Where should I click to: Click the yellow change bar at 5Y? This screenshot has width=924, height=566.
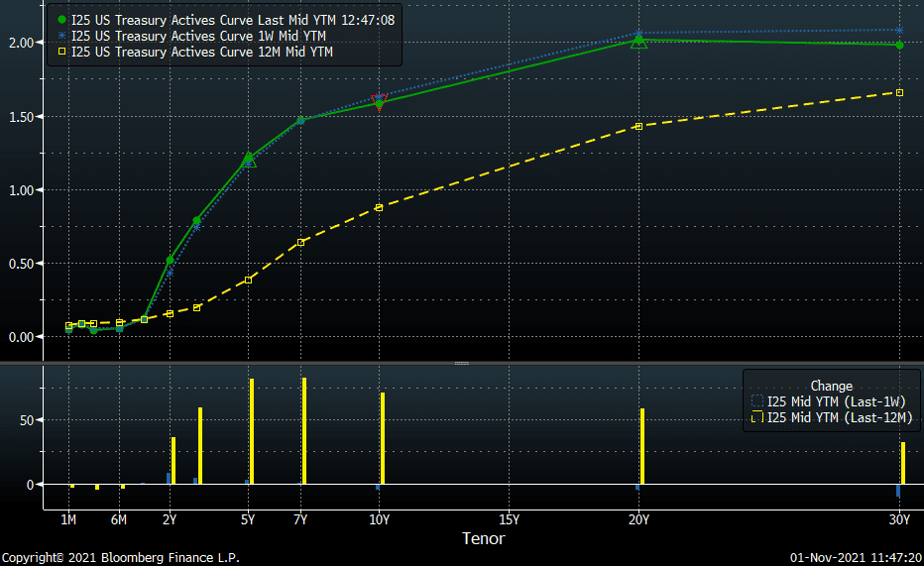click(x=252, y=432)
